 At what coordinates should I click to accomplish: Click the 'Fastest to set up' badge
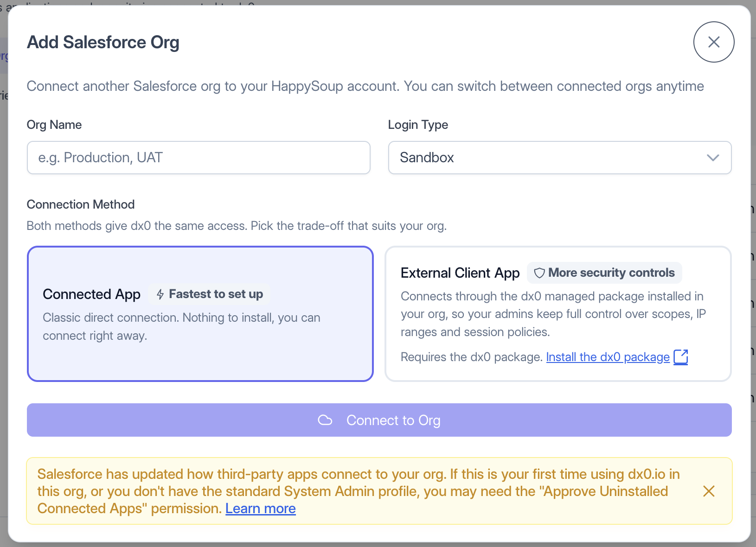point(209,294)
